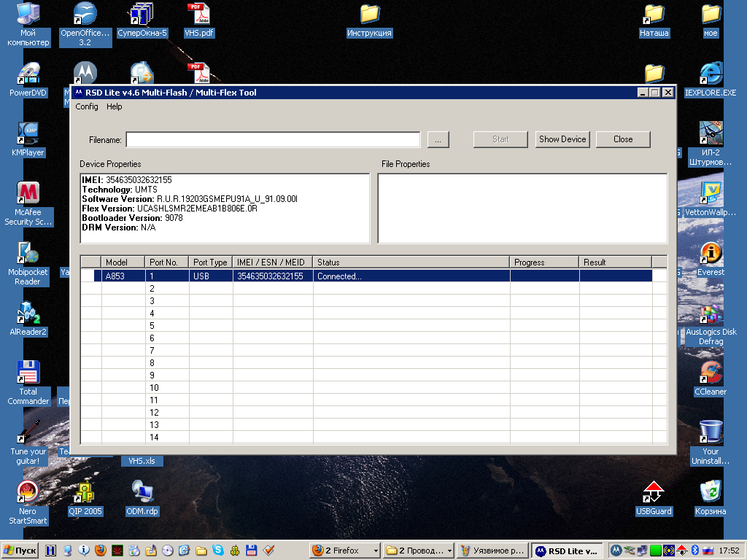Launch Nero StartSmart from the desktop
This screenshot has width=747, height=560.
pyautogui.click(x=28, y=503)
